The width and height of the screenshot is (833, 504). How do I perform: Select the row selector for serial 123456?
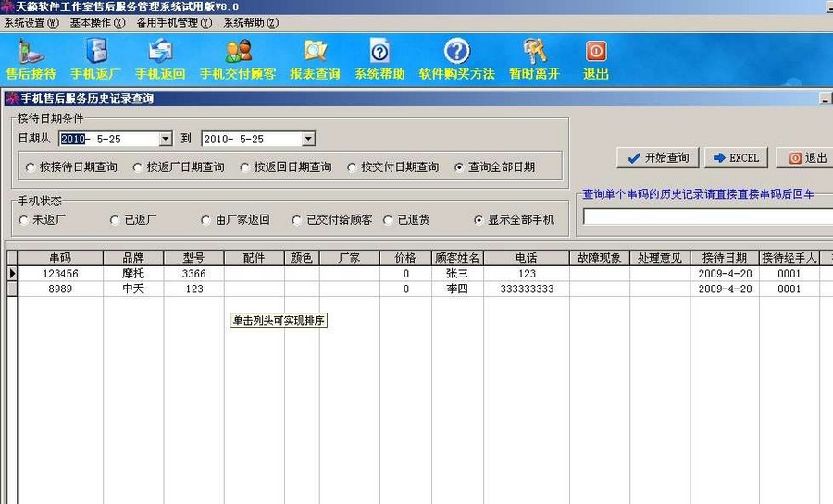(x=12, y=274)
